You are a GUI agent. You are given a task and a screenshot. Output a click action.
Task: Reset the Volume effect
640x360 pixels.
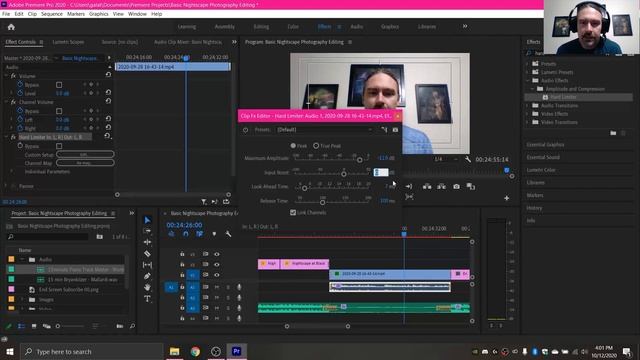pyautogui.click(x=108, y=75)
